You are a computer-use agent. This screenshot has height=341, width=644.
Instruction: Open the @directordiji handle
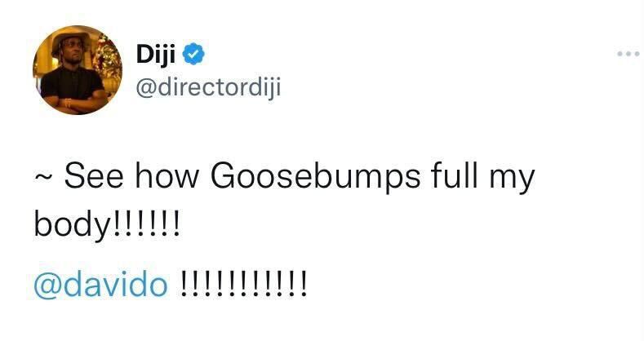(x=207, y=86)
